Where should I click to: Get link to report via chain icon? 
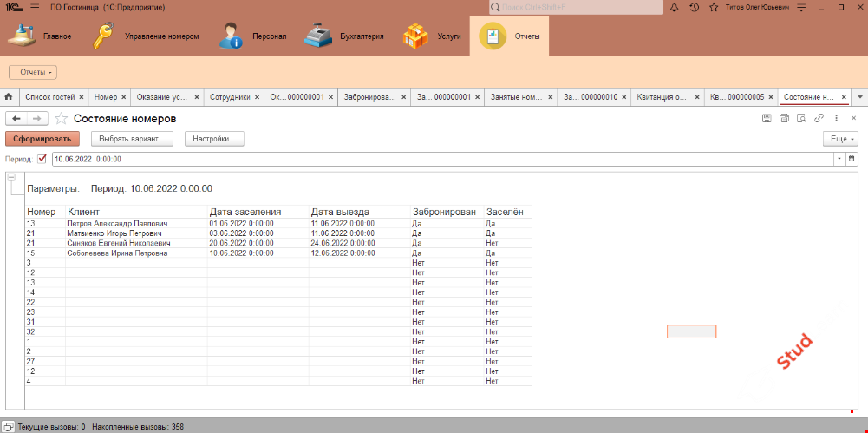tap(819, 118)
